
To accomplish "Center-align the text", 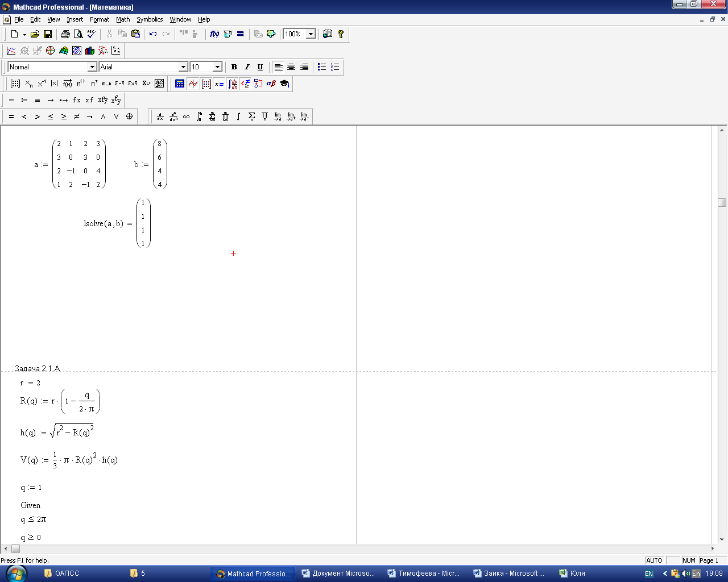I will click(x=291, y=67).
